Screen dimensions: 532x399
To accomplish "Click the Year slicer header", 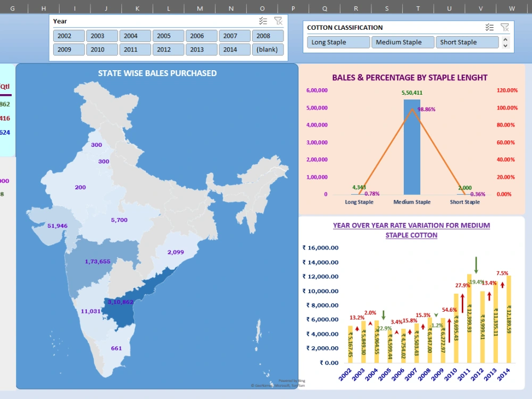I will (x=60, y=21).
